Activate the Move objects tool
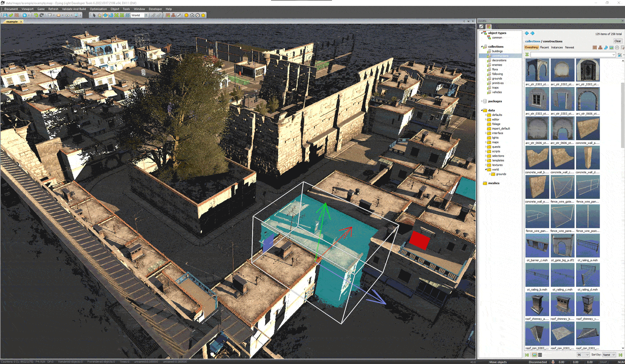 105,15
